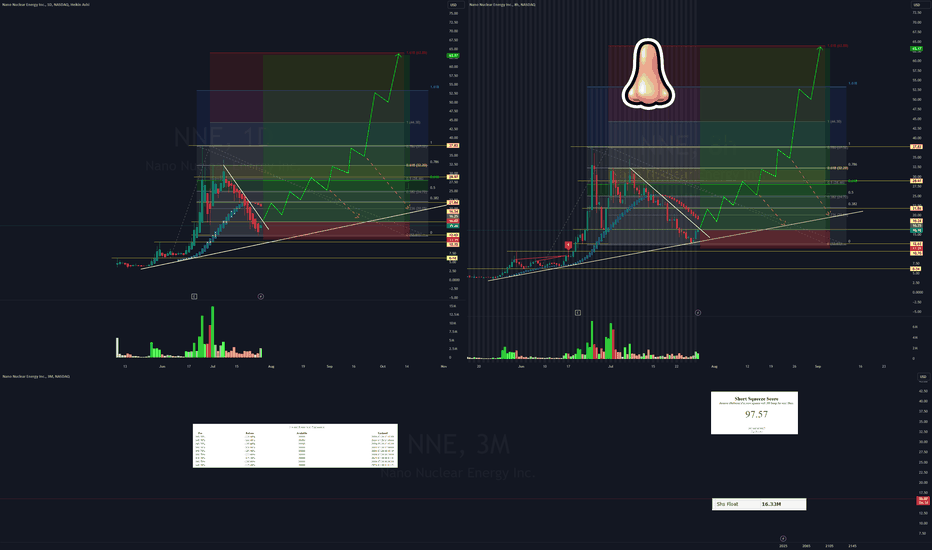Click the 37.83 price label on the 1D chart axis
Screen dimensions: 932x550
pyautogui.click(x=453, y=146)
